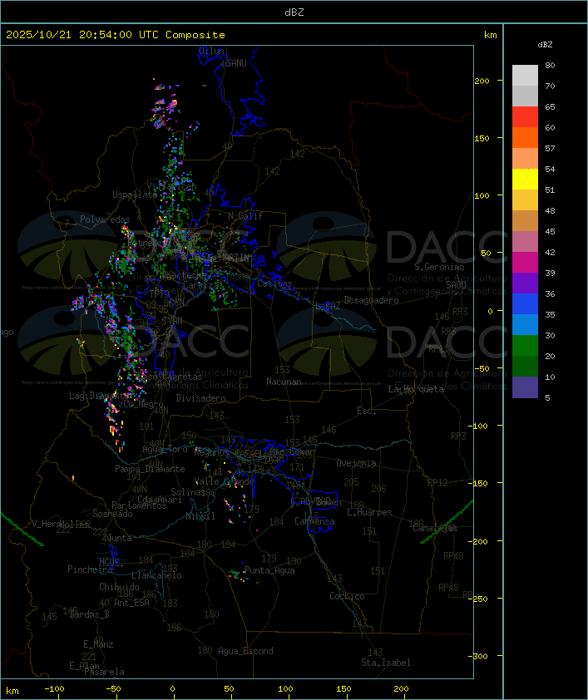588x700 pixels.
Task: Select the Sta.Isabel label
Action: click(386, 663)
